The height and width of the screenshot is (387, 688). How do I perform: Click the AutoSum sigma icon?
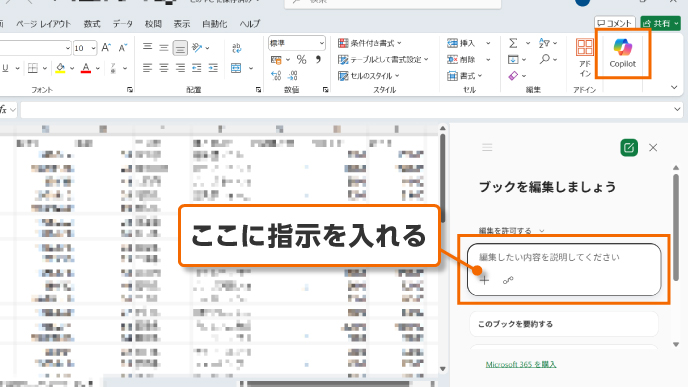click(x=513, y=43)
